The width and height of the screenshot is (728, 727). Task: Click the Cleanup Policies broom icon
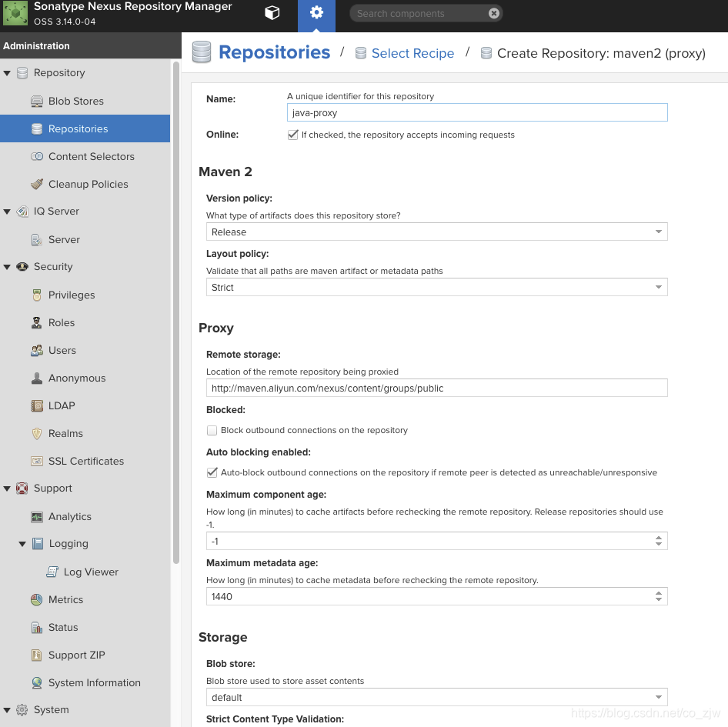click(x=37, y=185)
